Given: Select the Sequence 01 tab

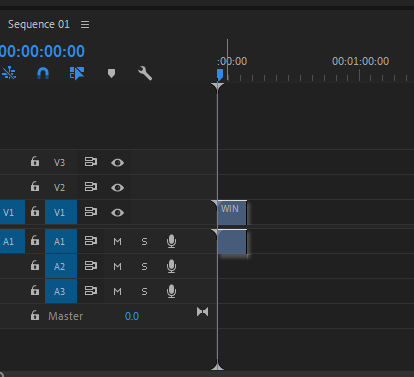Looking at the screenshot, I should coord(39,24).
